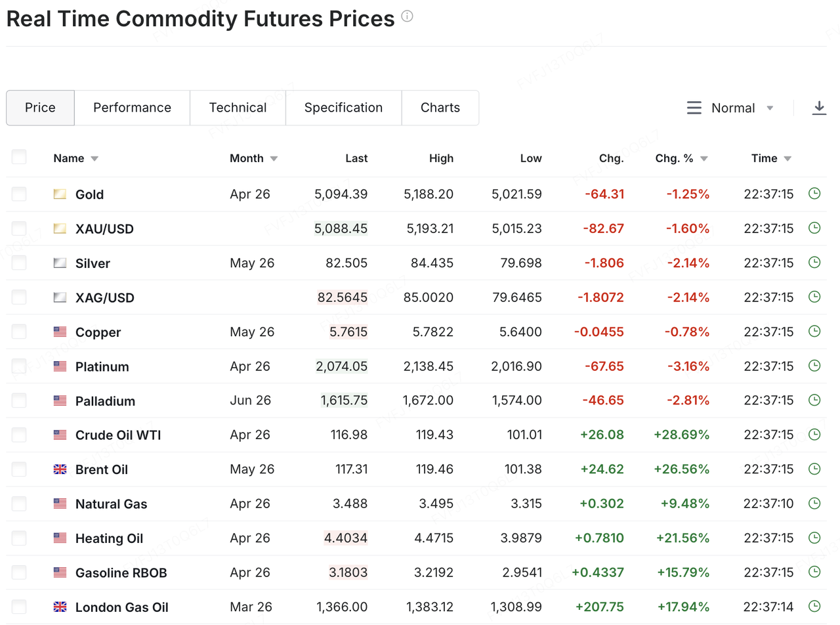The image size is (840, 625).
Task: Click the Time column header
Action: [765, 158]
